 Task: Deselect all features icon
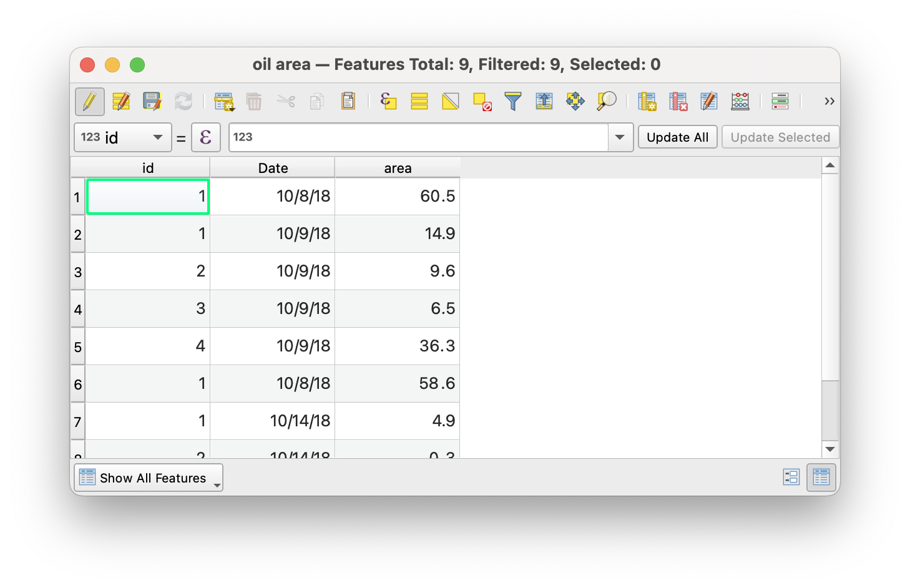482,101
